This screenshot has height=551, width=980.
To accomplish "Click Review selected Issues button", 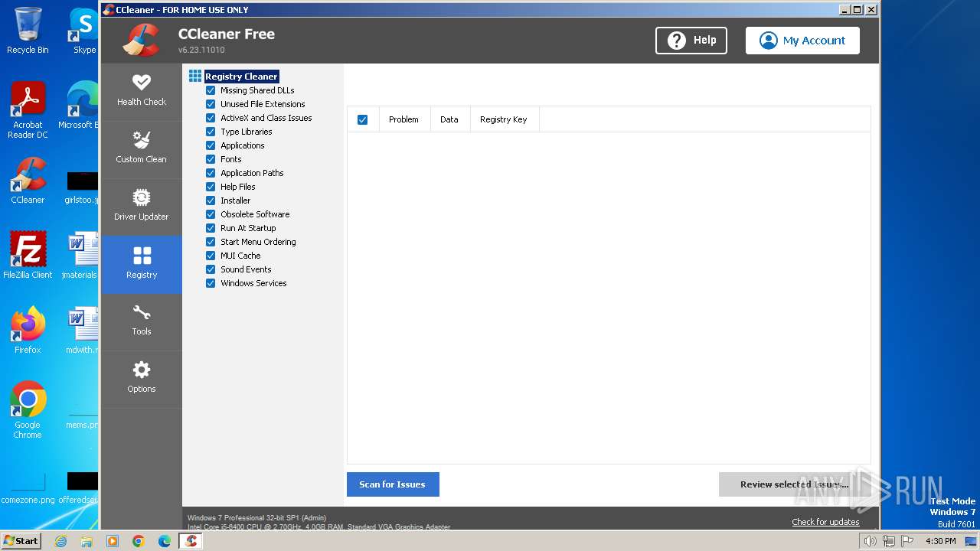I will (795, 484).
